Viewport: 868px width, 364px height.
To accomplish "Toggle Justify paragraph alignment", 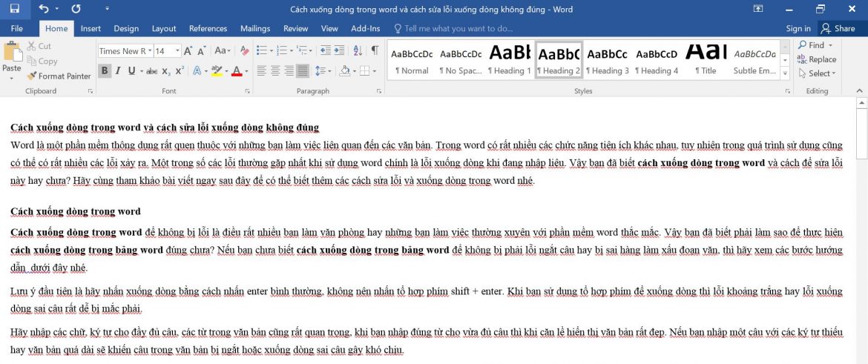I will point(303,71).
